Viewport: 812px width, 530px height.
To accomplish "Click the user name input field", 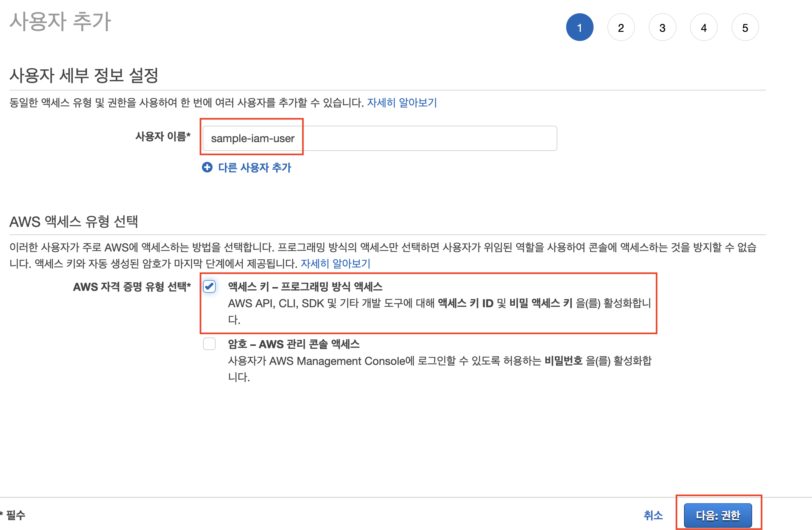I will 380,138.
